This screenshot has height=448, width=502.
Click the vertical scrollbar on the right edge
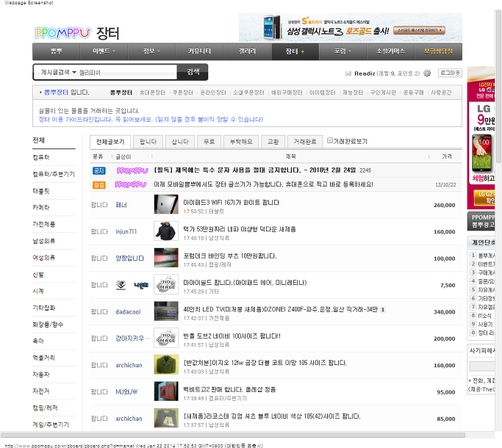tap(498, 87)
